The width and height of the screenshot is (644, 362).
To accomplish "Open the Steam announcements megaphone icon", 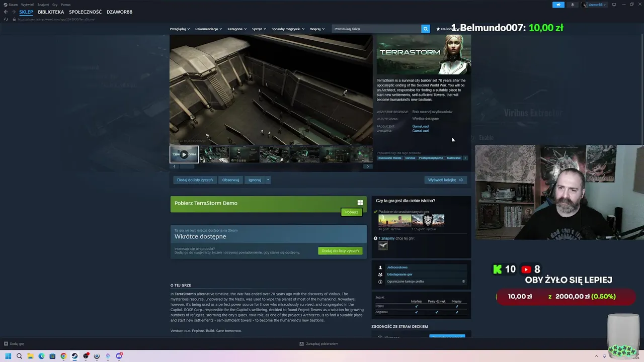I will click(558, 5).
